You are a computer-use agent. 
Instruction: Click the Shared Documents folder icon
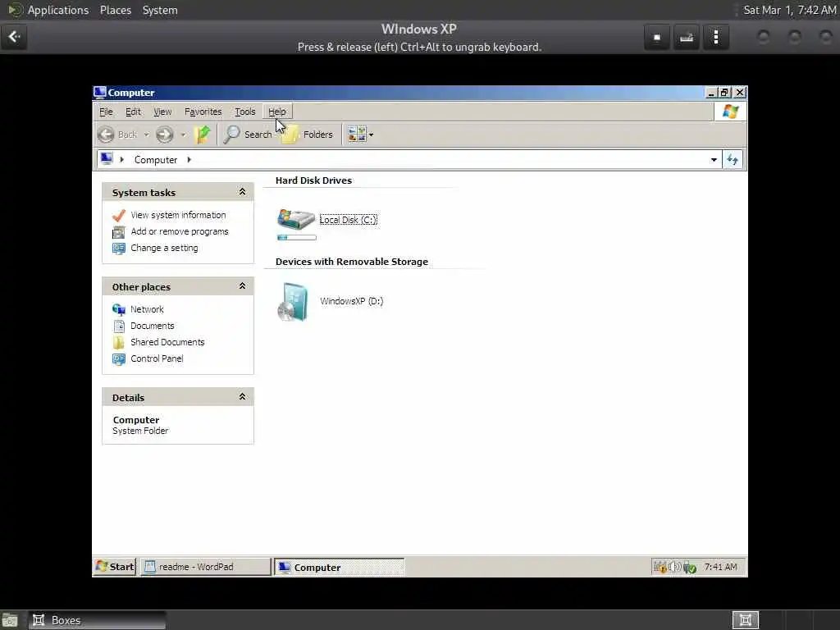pyautogui.click(x=118, y=342)
